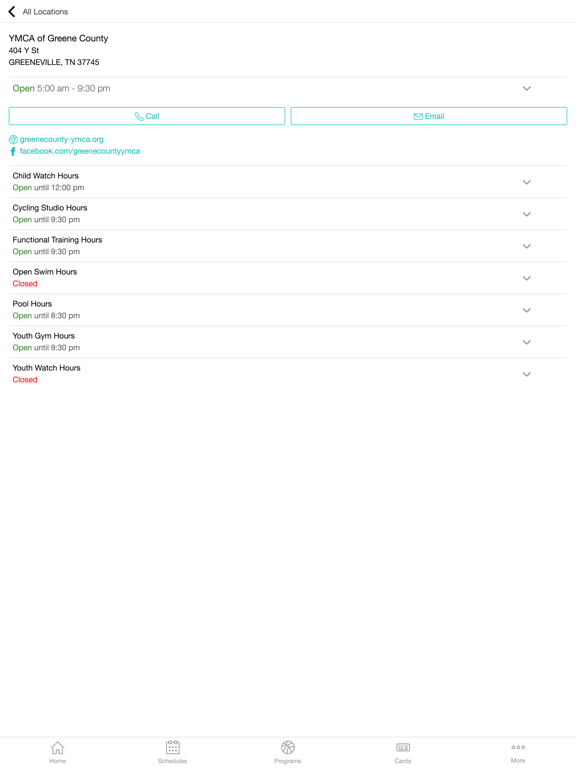576x768 pixels.
Task: Select the Open Swim Hours label
Action: point(45,272)
